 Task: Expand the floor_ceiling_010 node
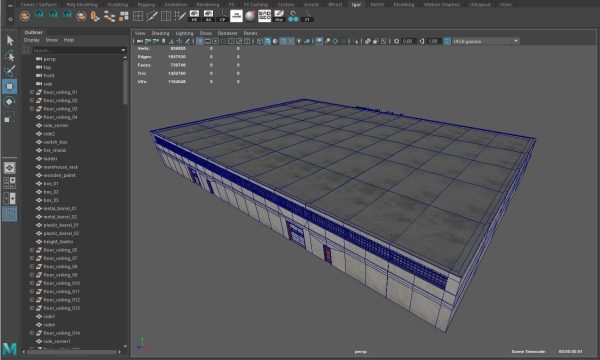32,283
